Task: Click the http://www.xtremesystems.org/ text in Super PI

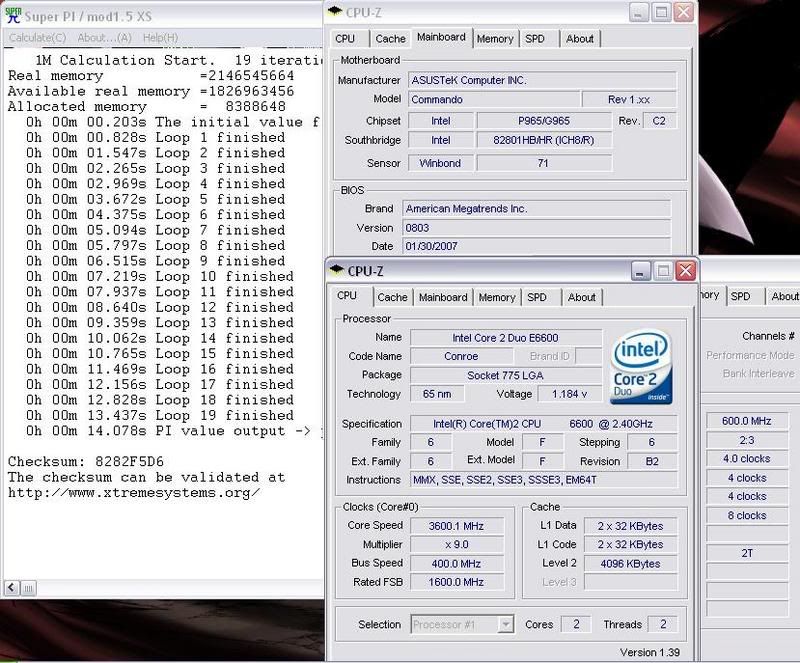Action: [x=134, y=493]
